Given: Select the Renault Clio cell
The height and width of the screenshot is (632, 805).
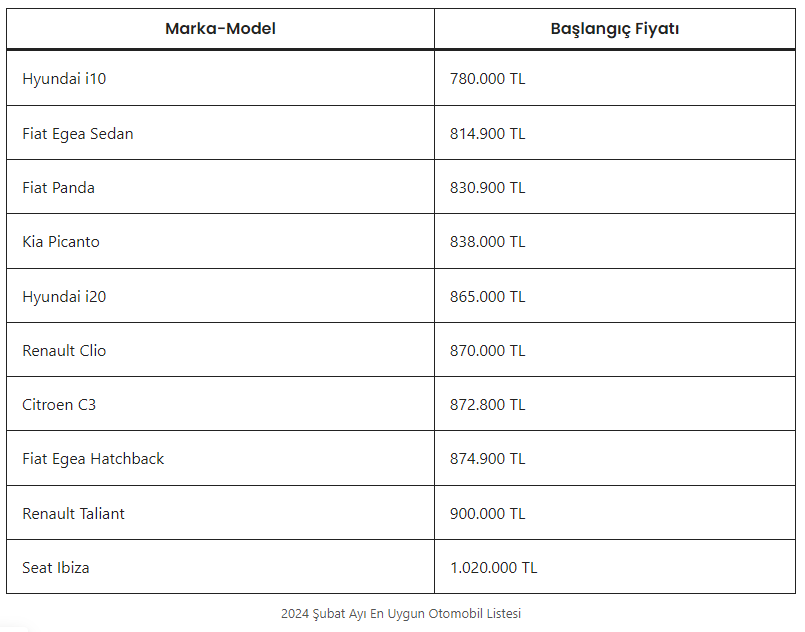Looking at the screenshot, I should [x=64, y=351].
